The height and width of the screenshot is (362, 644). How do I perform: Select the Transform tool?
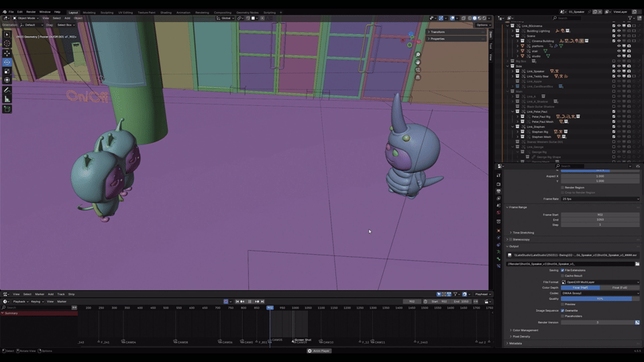[x=7, y=80]
